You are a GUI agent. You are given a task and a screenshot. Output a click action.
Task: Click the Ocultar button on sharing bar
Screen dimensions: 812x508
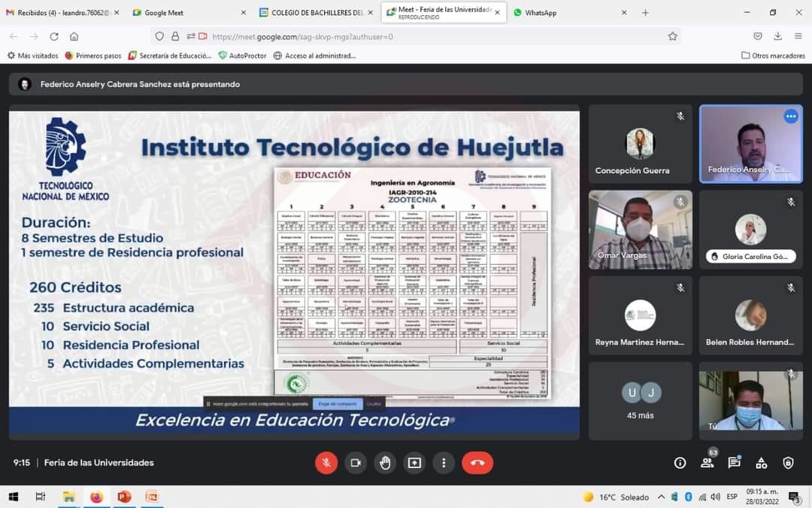coord(374,403)
